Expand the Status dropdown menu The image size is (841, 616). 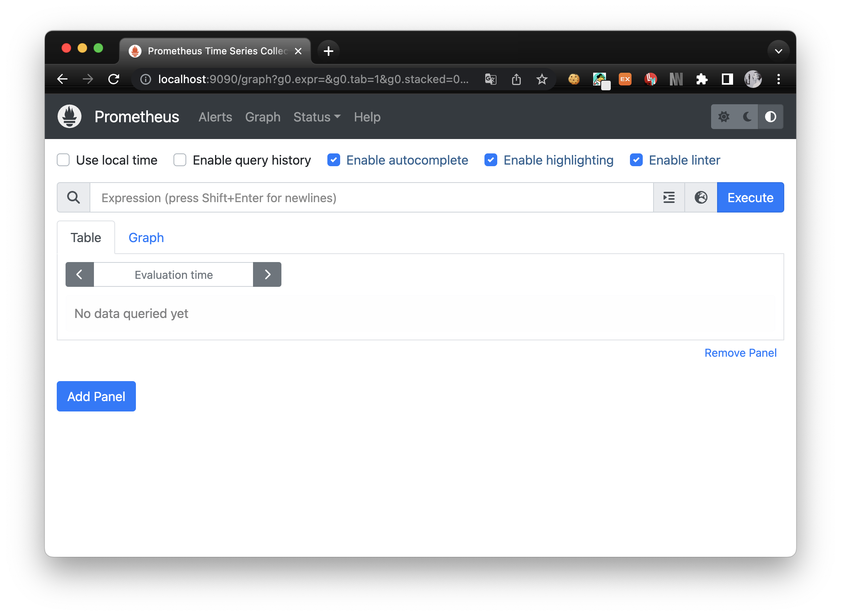[x=317, y=117]
